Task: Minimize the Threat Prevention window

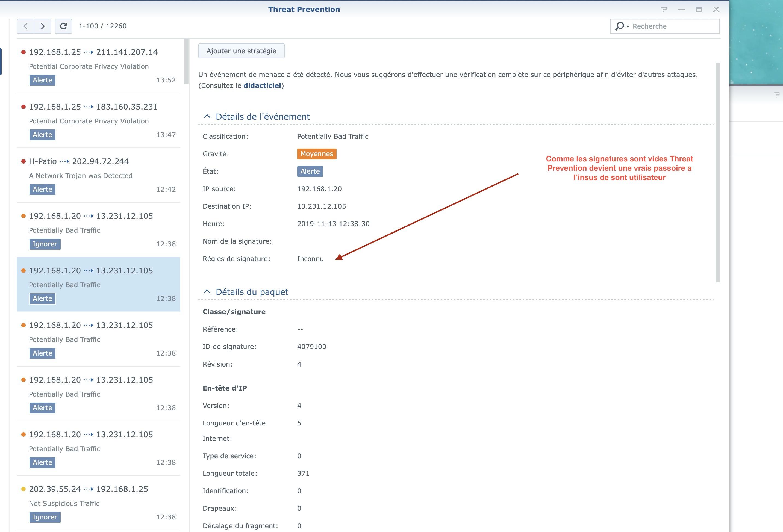Action: click(681, 10)
